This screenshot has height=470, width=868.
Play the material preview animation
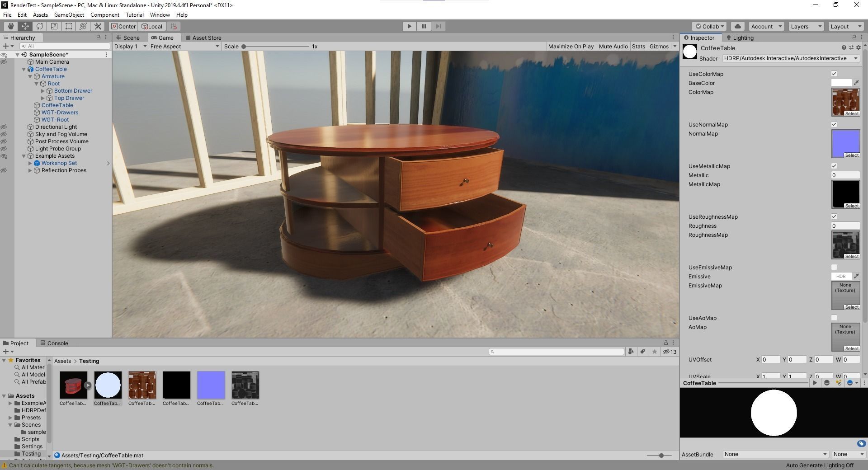[815, 383]
